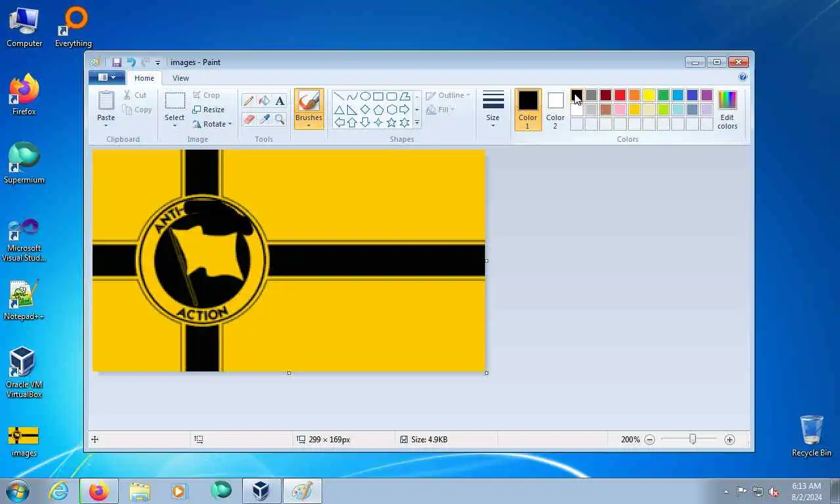The height and width of the screenshot is (504, 840).
Task: Click the zoom slider thumb
Action: pyautogui.click(x=692, y=439)
